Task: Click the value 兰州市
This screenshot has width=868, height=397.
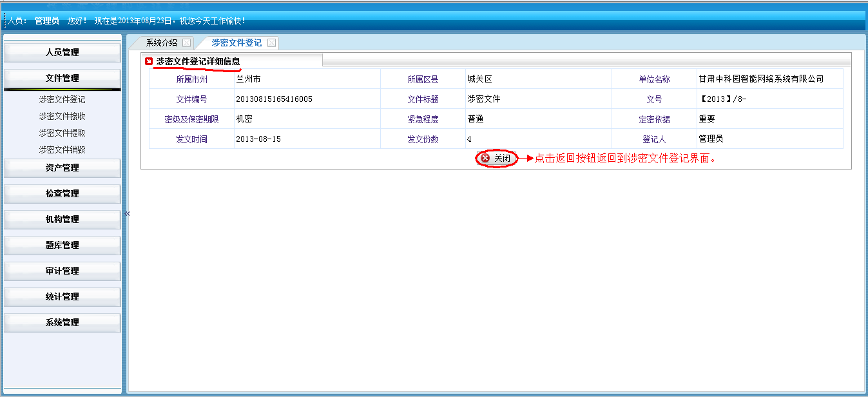Action: [x=248, y=79]
